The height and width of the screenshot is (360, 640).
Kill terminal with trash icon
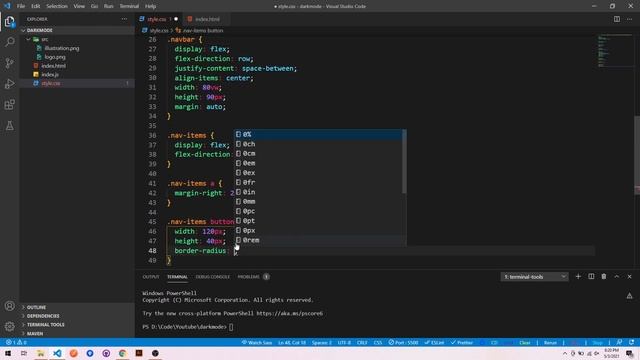coord(604,277)
